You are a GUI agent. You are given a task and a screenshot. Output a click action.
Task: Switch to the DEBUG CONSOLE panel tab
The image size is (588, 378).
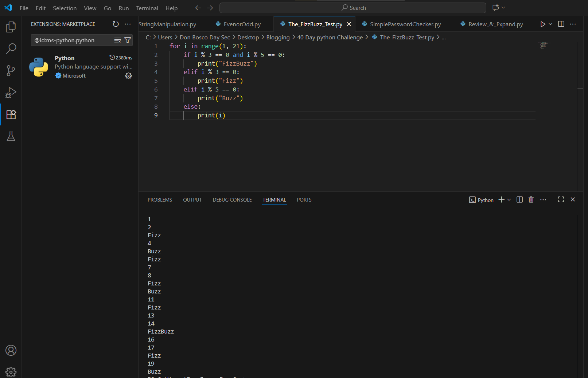tap(232, 200)
